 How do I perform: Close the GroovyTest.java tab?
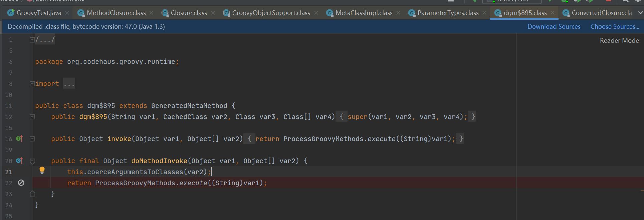tap(67, 13)
